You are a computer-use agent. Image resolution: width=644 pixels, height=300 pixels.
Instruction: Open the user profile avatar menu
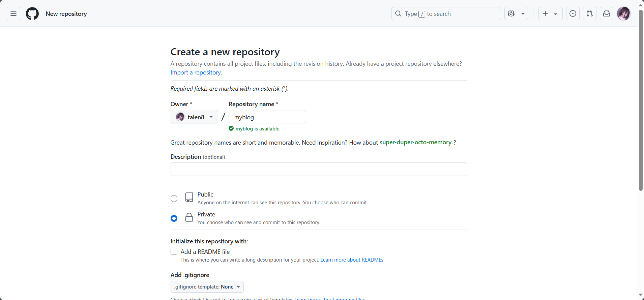[x=623, y=13]
